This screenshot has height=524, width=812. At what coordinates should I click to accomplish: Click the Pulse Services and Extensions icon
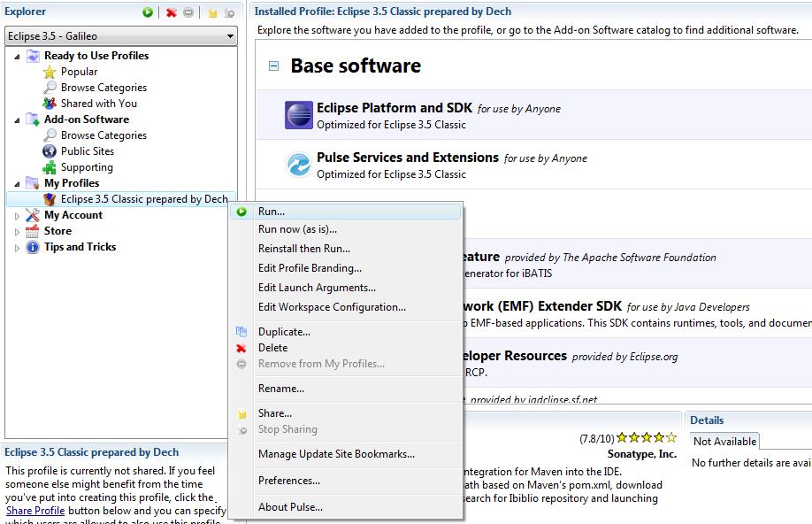pyautogui.click(x=299, y=165)
